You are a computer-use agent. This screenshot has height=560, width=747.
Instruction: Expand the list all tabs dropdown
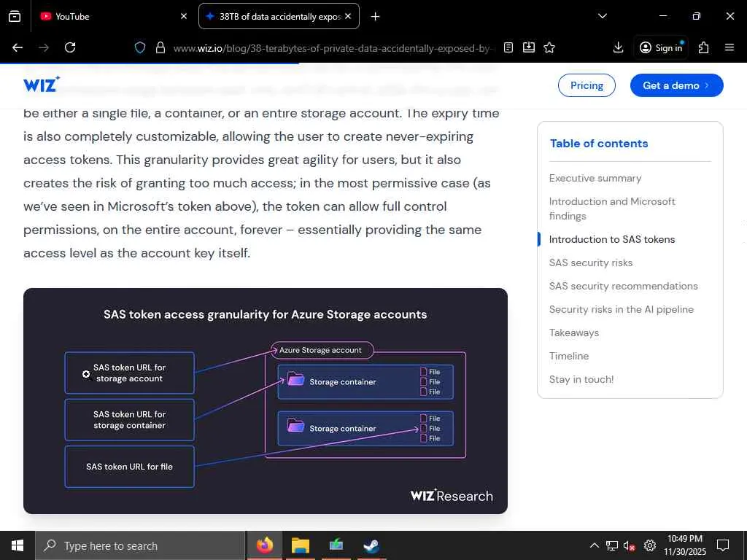tap(602, 16)
